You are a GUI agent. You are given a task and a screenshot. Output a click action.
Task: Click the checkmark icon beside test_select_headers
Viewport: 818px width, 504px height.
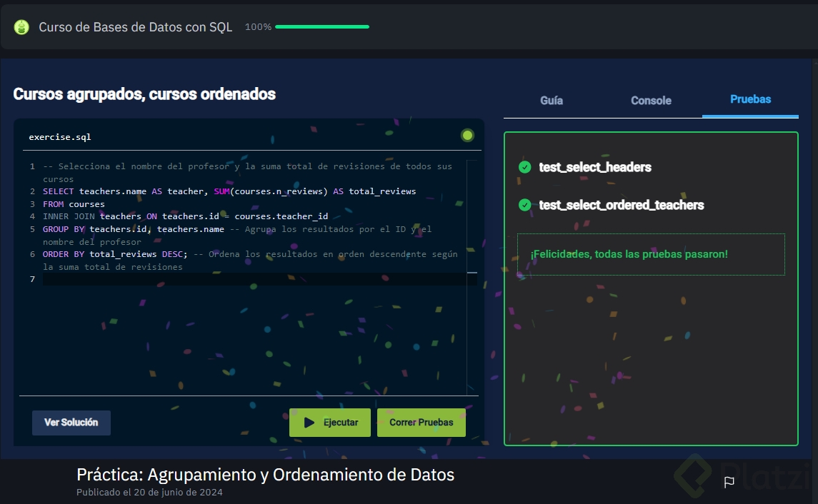tap(525, 167)
